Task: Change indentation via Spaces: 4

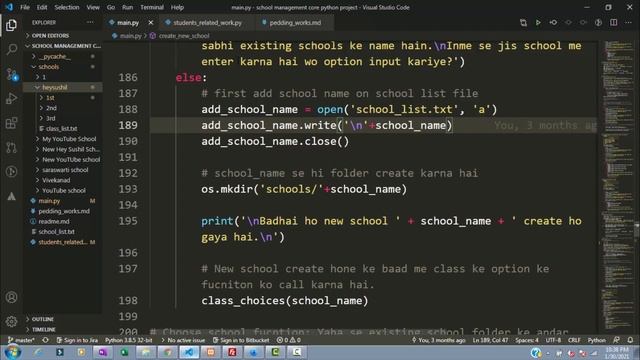Action: (527, 340)
